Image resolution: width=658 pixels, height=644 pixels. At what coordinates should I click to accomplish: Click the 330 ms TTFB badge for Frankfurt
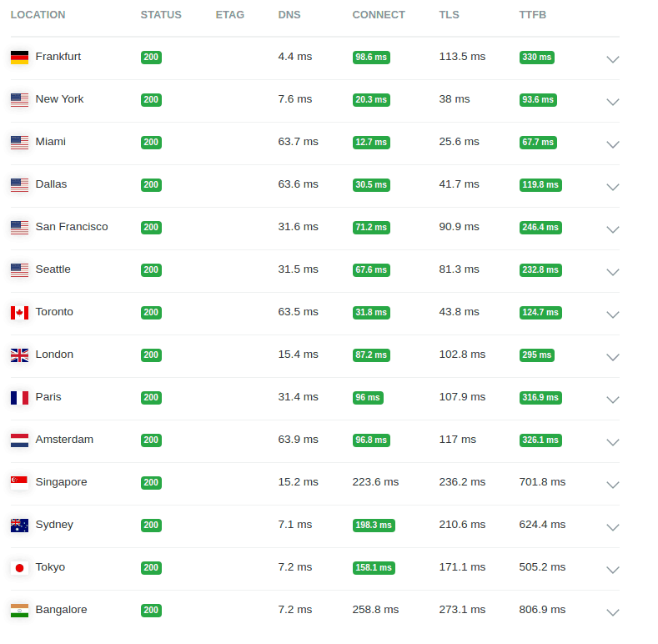tap(537, 57)
